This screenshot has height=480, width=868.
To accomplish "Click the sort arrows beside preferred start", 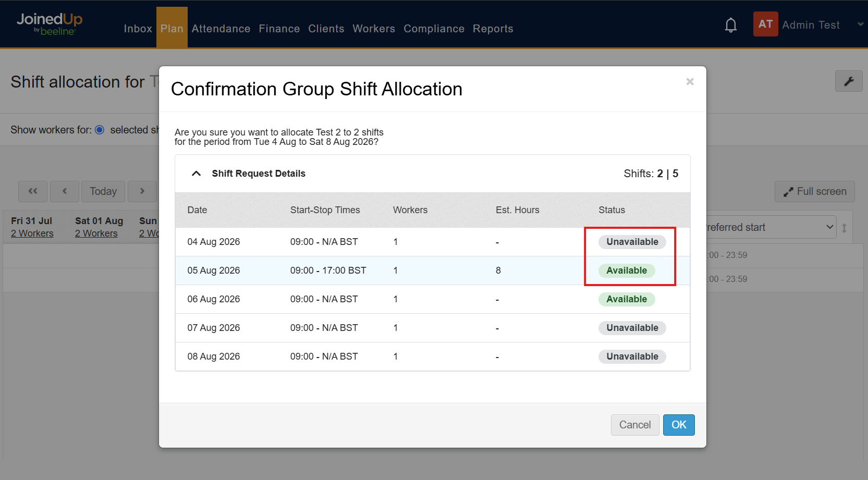I will (x=844, y=228).
